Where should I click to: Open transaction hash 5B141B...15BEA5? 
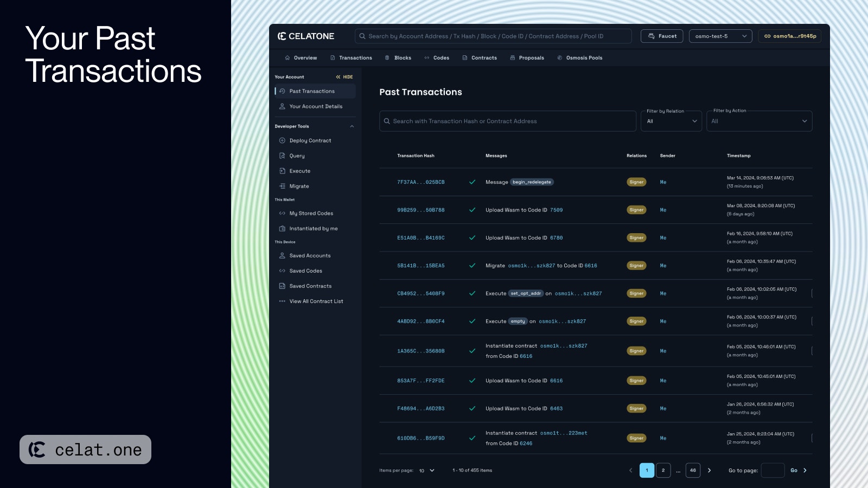coord(420,266)
